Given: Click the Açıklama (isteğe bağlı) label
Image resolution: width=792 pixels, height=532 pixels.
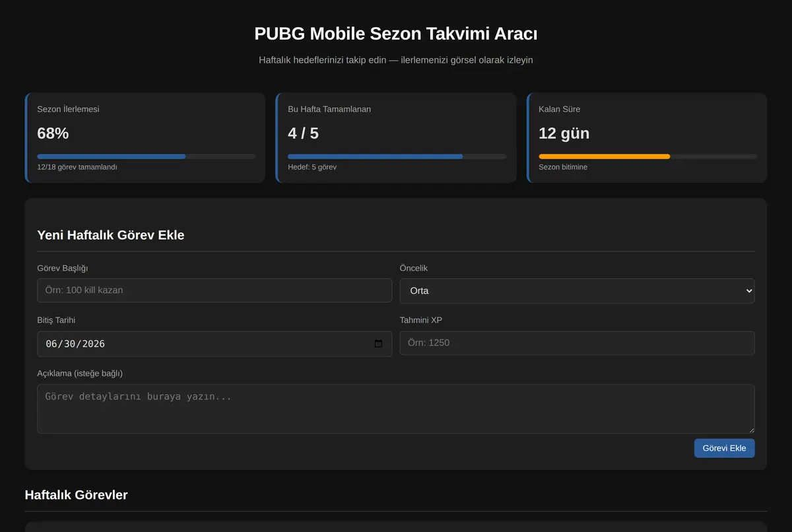Looking at the screenshot, I should tap(80, 374).
